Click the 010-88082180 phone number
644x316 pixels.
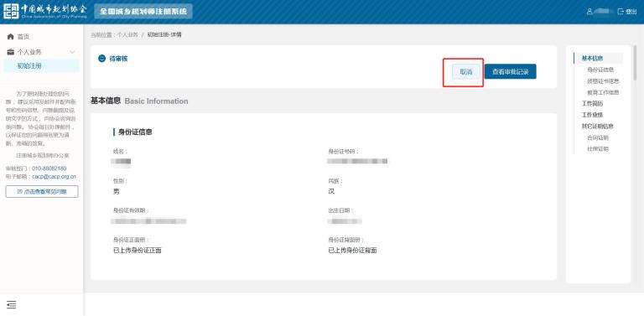point(49,168)
